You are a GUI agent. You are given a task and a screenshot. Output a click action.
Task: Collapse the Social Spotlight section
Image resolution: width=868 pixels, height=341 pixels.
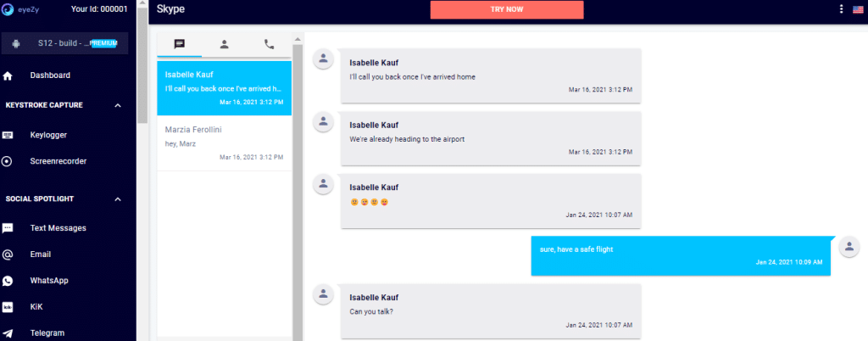[117, 198]
